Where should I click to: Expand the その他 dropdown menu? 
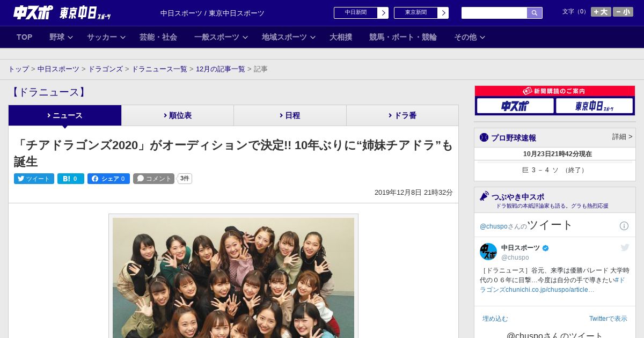pos(470,37)
